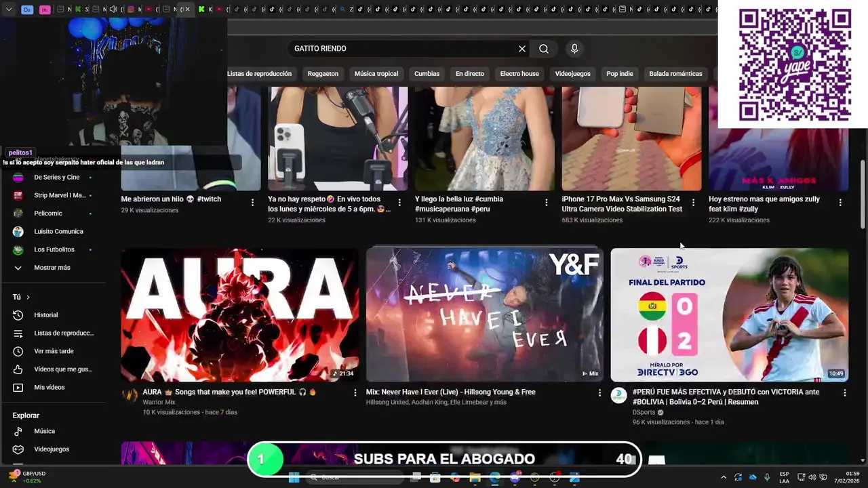
Task: Open the Warrior Mix channel link
Action: click(159, 403)
